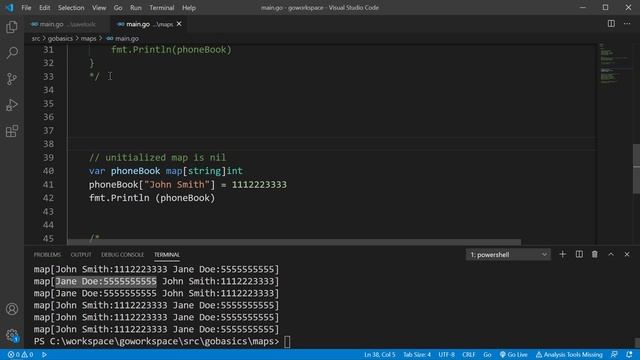Image resolution: width=640 pixels, height=360 pixels.
Task: Click line number 38 in gutter
Action: [x=48, y=144]
